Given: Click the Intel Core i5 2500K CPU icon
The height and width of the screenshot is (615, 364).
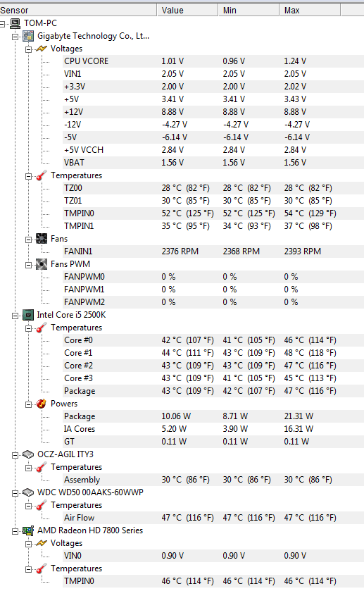Looking at the screenshot, I should (28, 315).
